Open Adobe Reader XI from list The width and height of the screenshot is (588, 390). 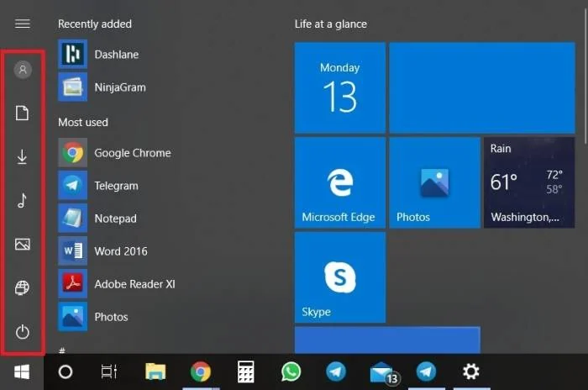(x=117, y=284)
